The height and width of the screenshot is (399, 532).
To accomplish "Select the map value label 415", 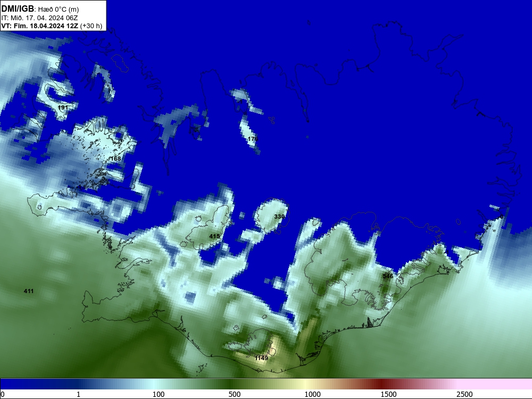I will [214, 236].
